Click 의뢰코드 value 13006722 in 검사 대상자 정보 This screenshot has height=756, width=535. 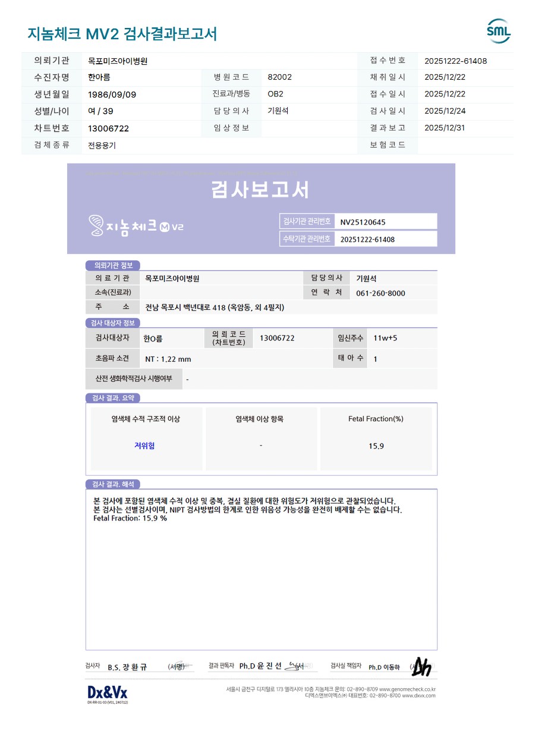[x=277, y=338]
